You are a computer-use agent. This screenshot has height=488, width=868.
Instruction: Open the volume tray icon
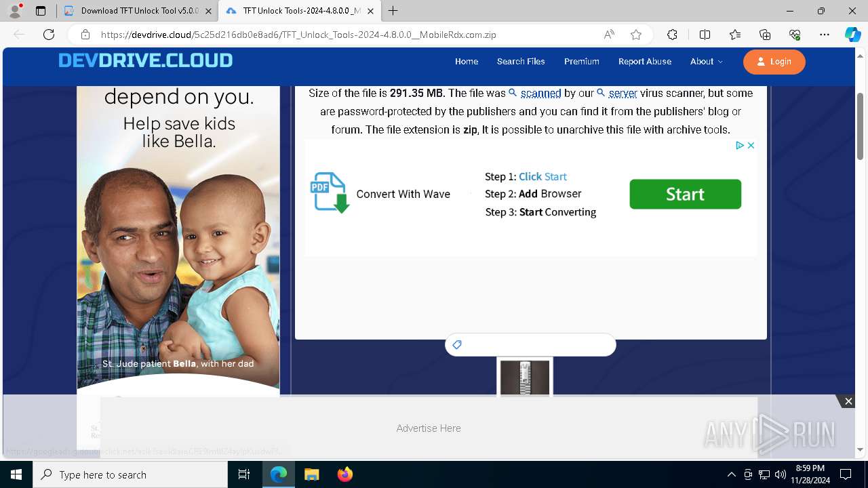click(x=781, y=474)
